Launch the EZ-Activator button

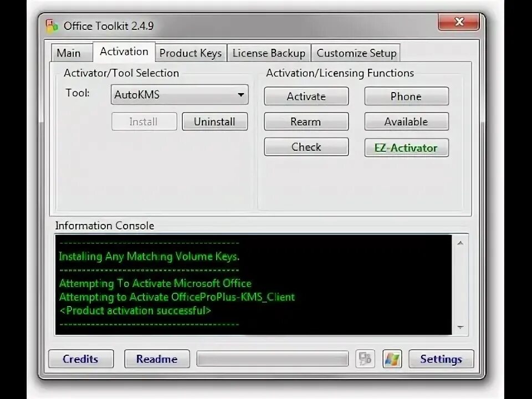click(406, 147)
